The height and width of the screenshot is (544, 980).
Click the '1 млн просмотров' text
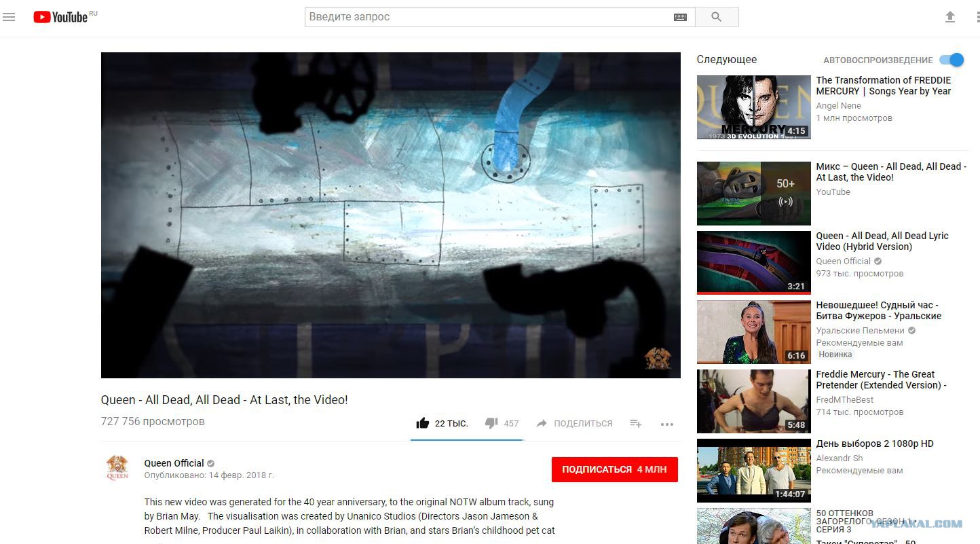click(x=854, y=118)
